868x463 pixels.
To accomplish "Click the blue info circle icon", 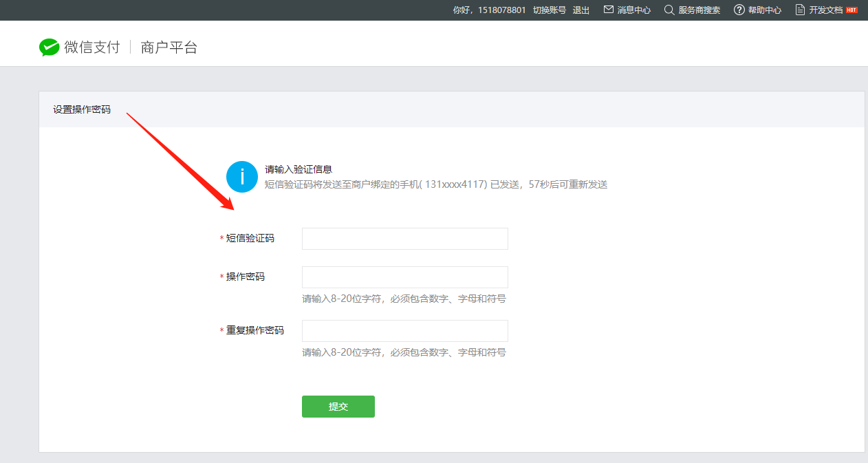I will [242, 177].
